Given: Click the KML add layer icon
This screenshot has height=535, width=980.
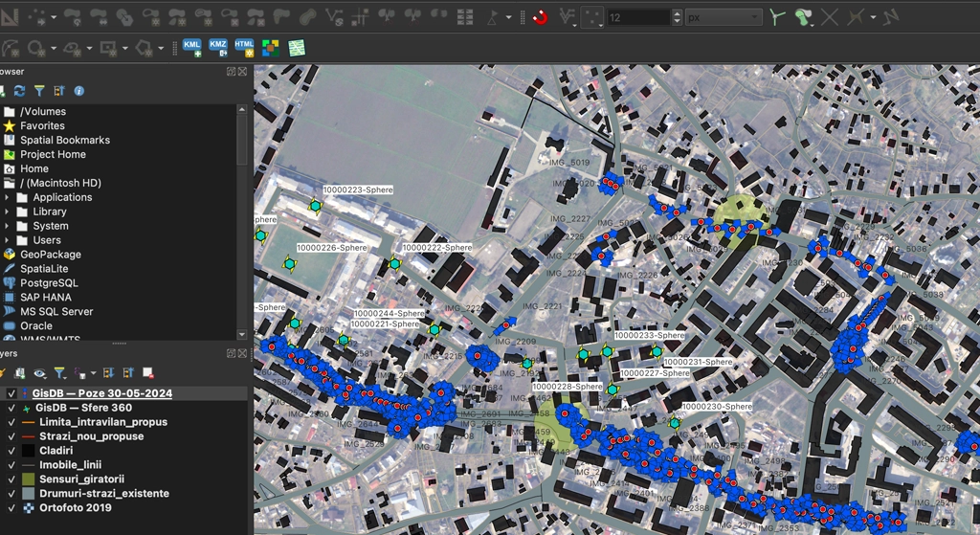Looking at the screenshot, I should (191, 48).
